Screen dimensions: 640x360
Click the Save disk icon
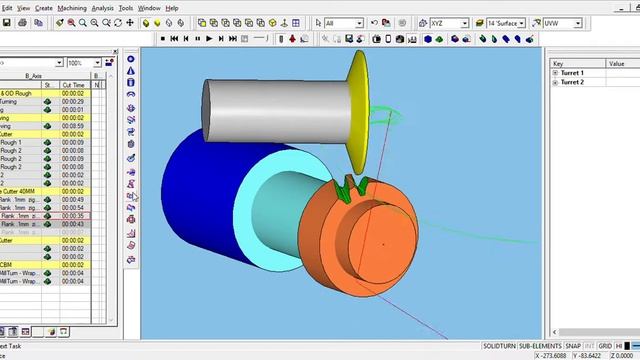coord(7,23)
